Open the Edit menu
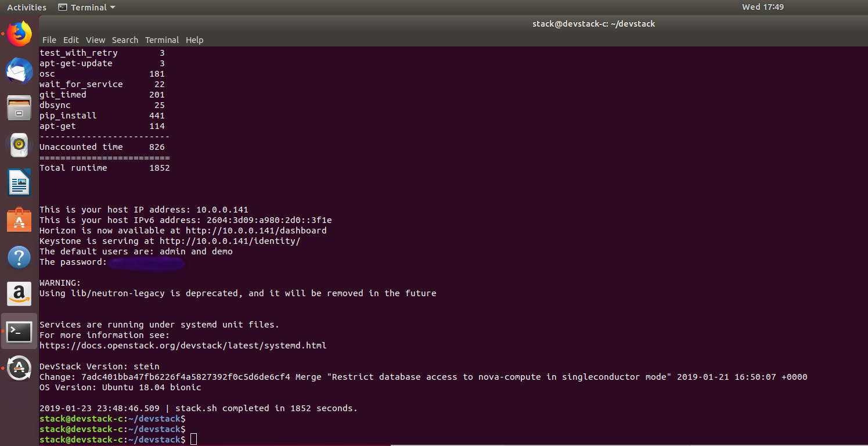Image resolution: width=868 pixels, height=446 pixels. coord(71,40)
